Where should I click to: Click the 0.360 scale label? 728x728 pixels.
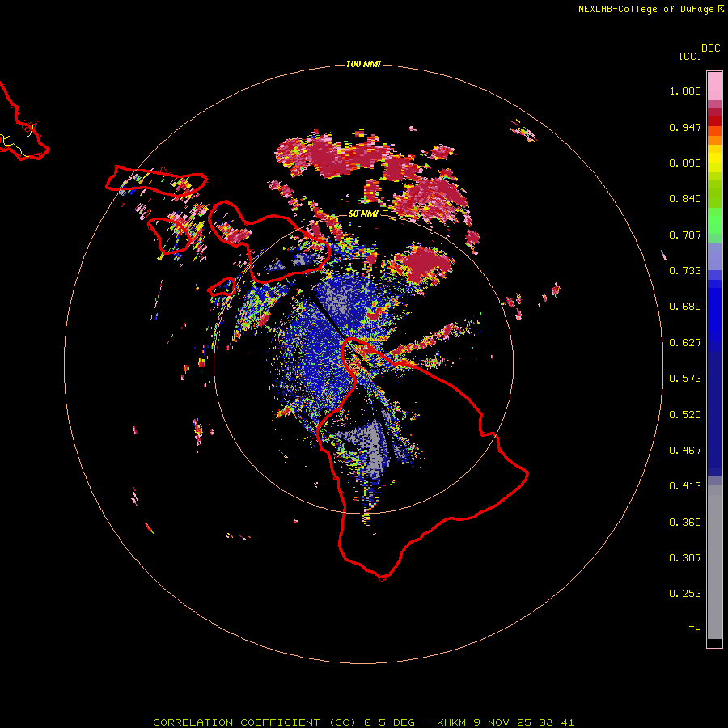(x=685, y=523)
